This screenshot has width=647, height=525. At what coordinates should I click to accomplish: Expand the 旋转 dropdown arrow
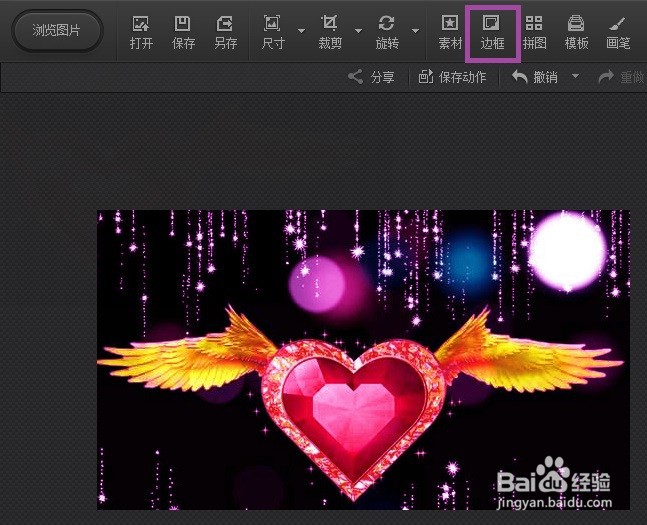click(x=416, y=31)
